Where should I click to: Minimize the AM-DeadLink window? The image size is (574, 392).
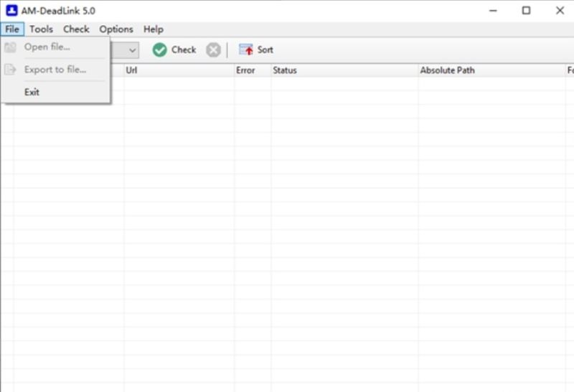point(494,11)
